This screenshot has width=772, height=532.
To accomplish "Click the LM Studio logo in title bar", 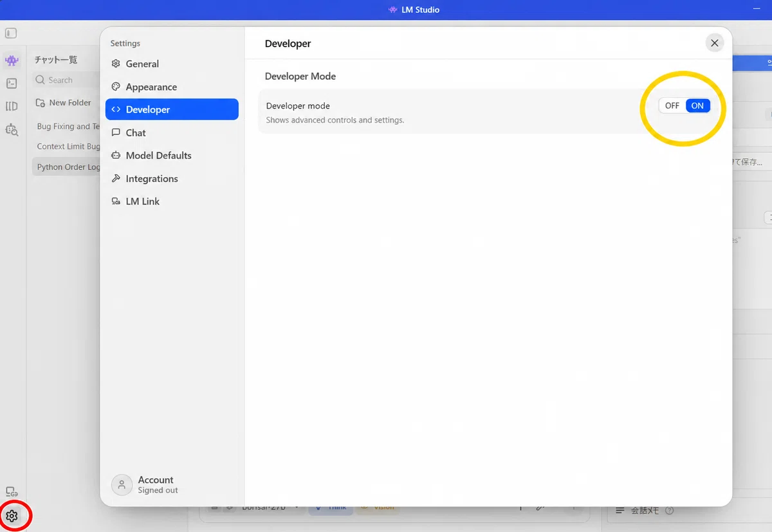I will pos(393,10).
